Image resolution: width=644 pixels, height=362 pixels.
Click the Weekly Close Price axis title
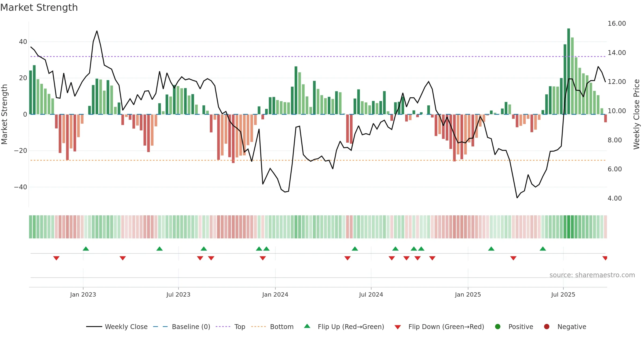[636, 114]
